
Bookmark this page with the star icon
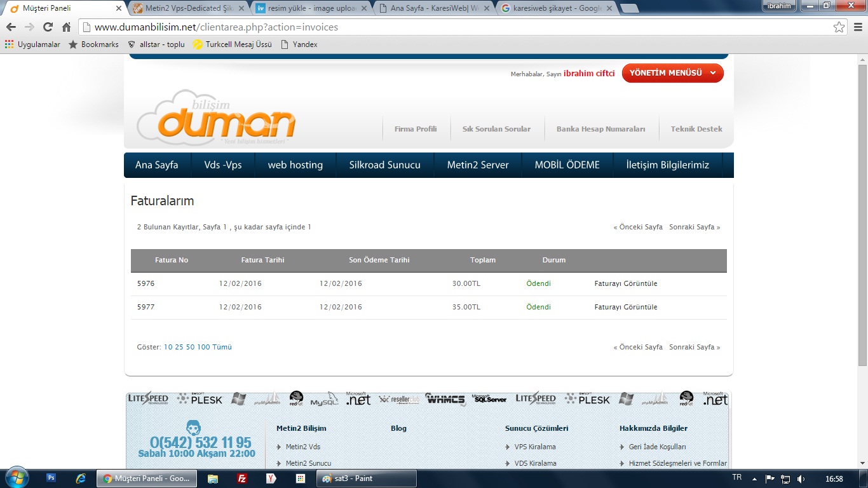coord(839,27)
